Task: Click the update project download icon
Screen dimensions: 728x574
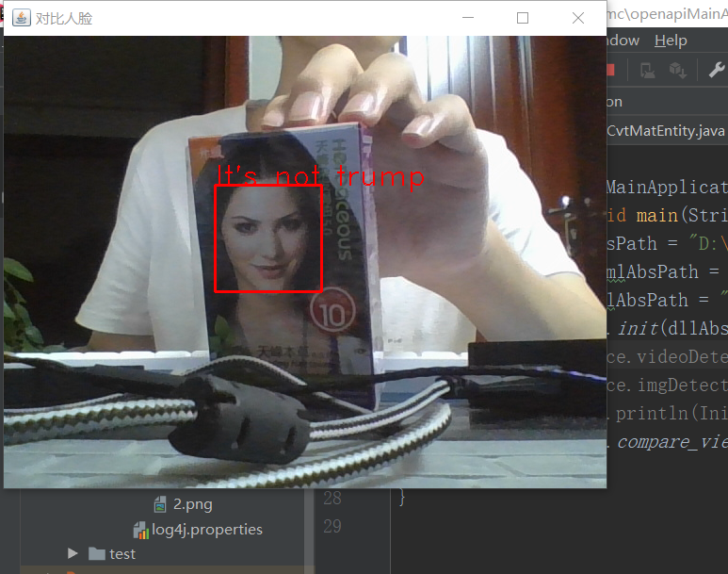Action: 677,71
